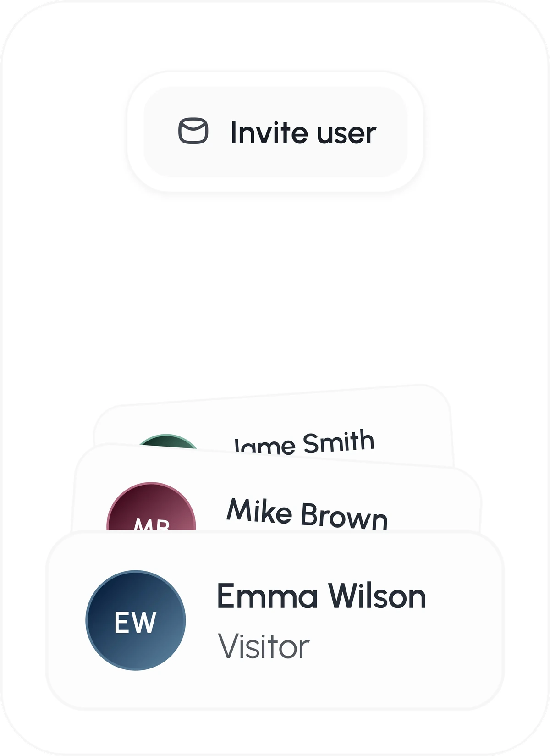Click the green avatar on Jame Smith card

(x=168, y=441)
